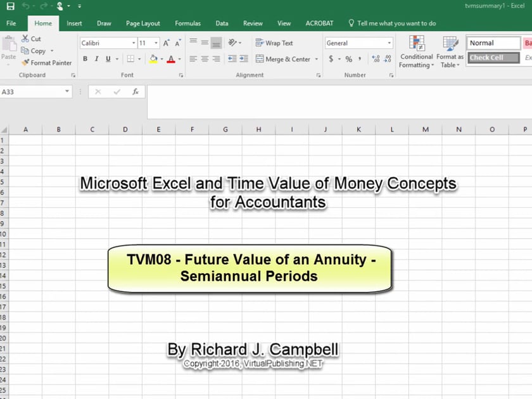Apply red Font Color
Image resolution: width=532 pixels, height=399 pixels.
point(171,59)
